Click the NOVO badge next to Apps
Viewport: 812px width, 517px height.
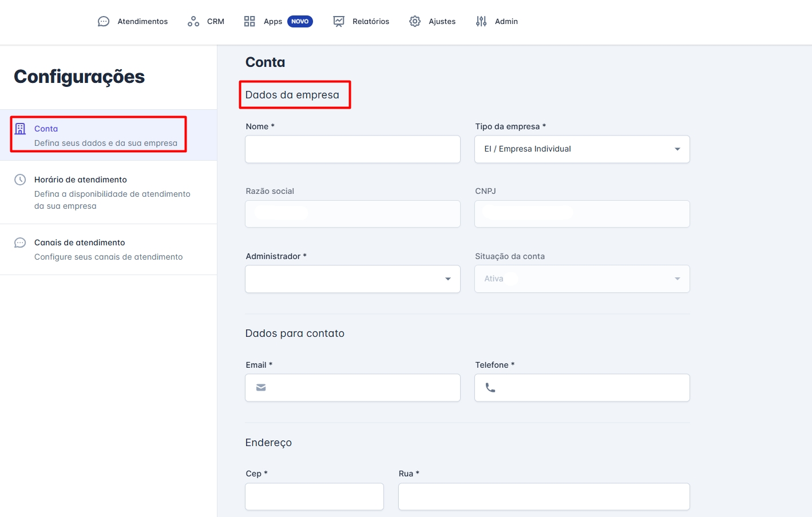(x=300, y=22)
